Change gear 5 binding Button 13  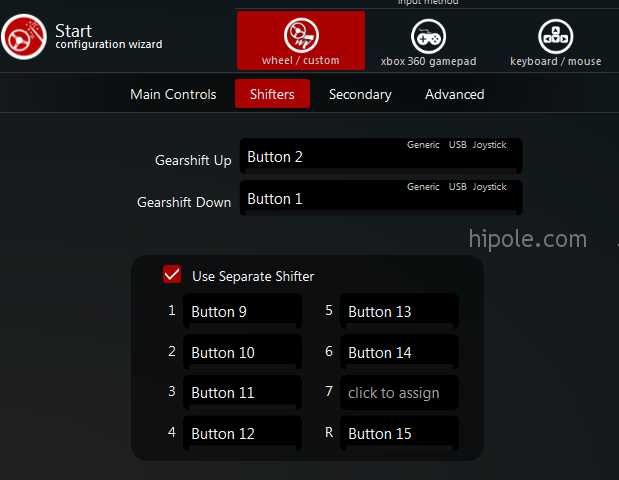[x=400, y=311]
